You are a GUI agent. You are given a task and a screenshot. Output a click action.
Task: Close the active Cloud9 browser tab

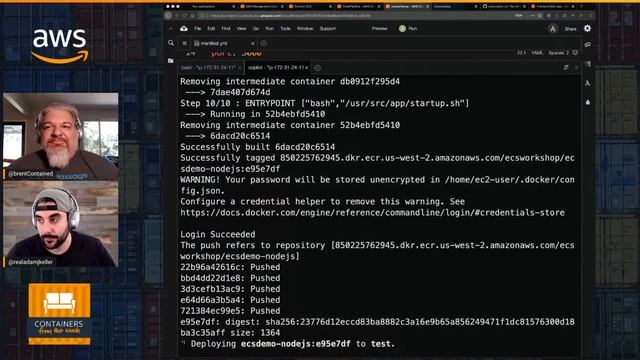click(x=427, y=7)
